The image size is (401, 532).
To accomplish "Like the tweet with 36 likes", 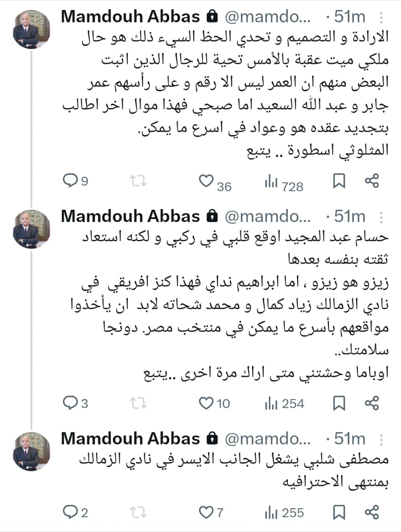I will pos(206,181).
